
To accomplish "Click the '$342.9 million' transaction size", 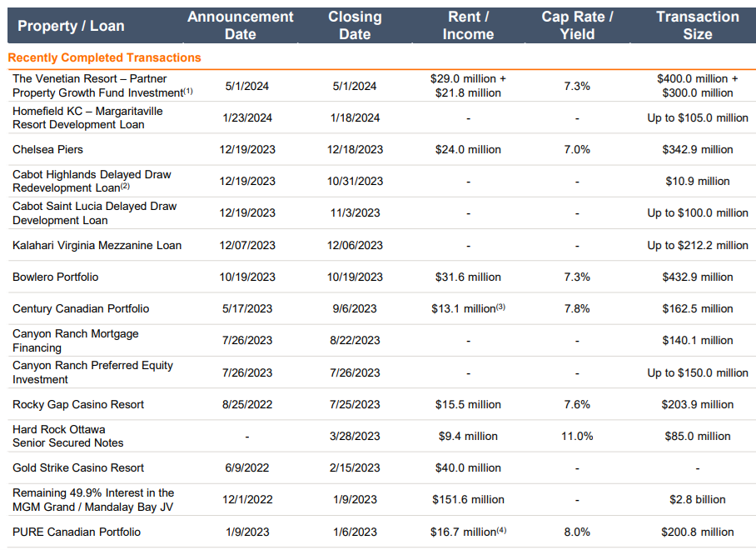I will click(x=698, y=149).
